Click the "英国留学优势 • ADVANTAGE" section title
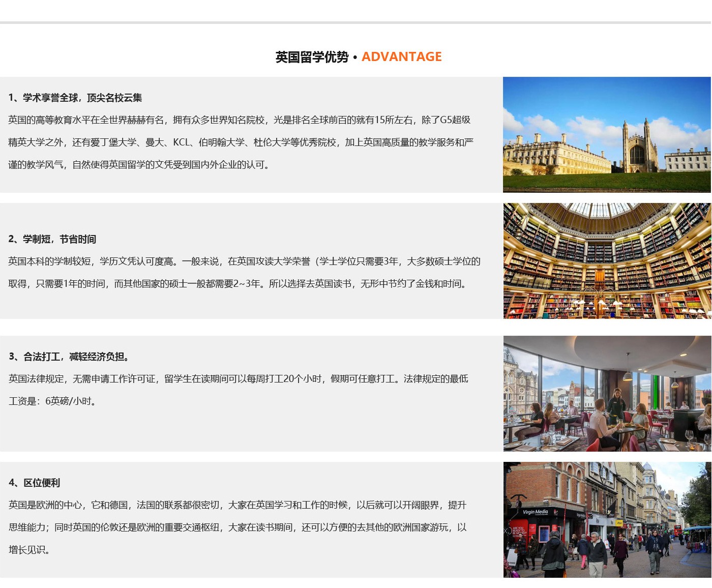 [359, 57]
